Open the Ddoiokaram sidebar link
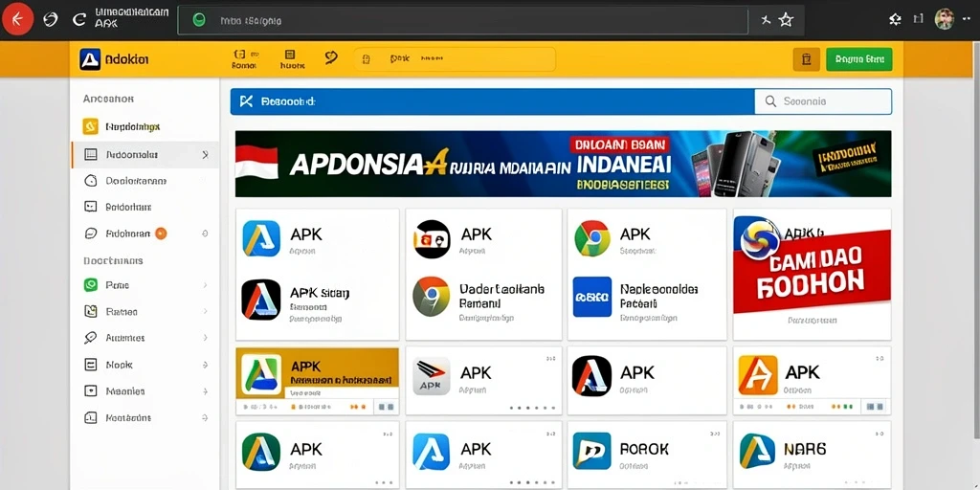The width and height of the screenshot is (980, 490). point(136,181)
